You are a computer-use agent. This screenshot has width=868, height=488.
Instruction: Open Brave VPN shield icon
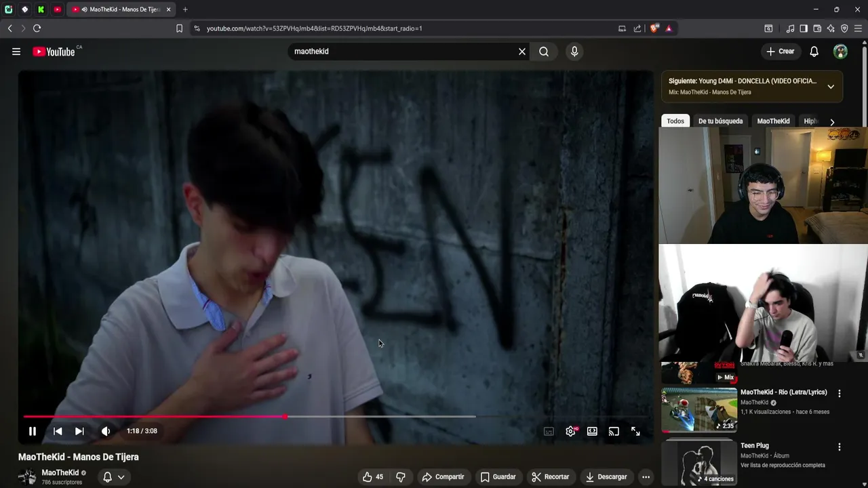coord(844,28)
